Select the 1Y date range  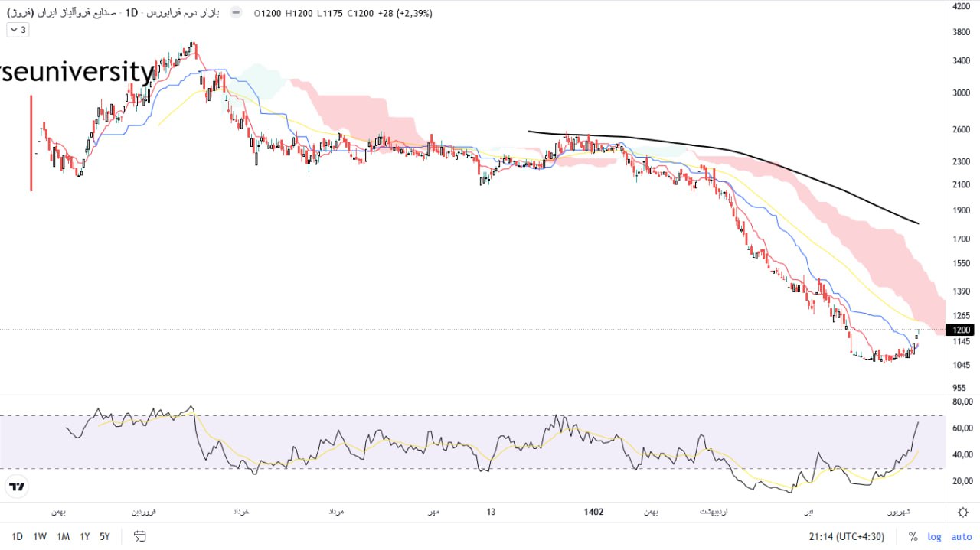(84, 536)
